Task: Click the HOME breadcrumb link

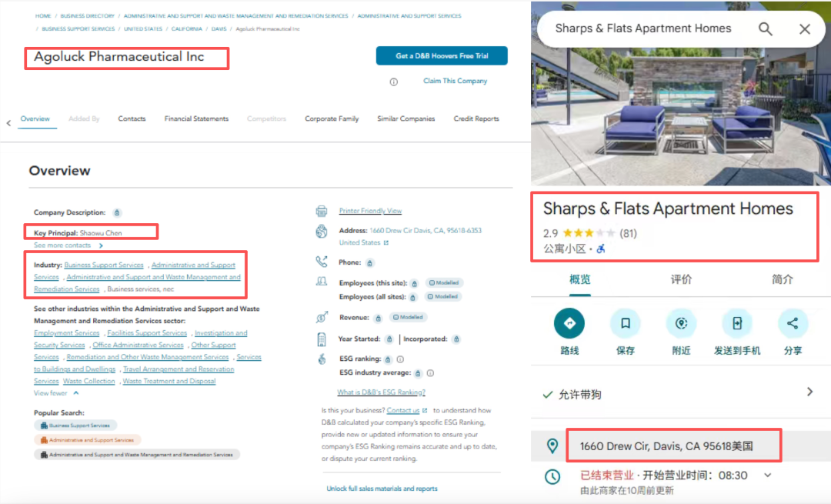Action: pos(43,16)
